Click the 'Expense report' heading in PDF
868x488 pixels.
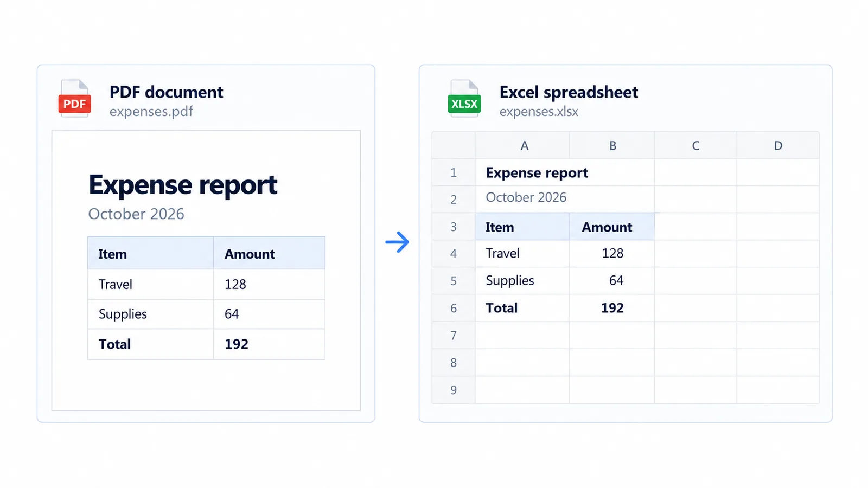pyautogui.click(x=183, y=185)
